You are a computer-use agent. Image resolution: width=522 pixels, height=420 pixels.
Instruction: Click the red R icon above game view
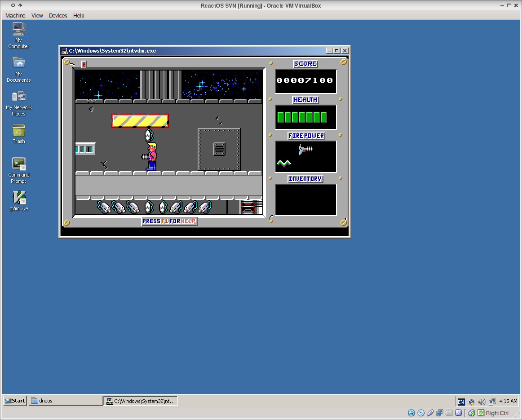(x=84, y=65)
